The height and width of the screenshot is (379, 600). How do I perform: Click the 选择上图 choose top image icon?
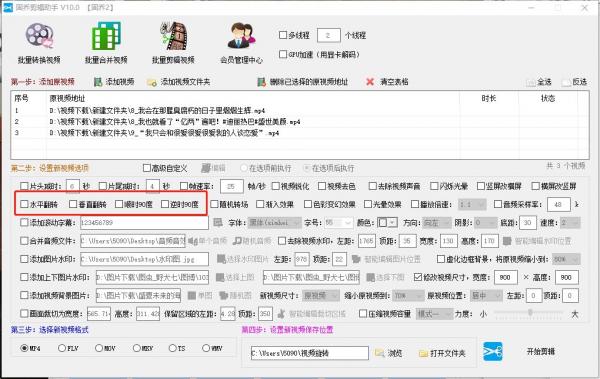(x=220, y=277)
